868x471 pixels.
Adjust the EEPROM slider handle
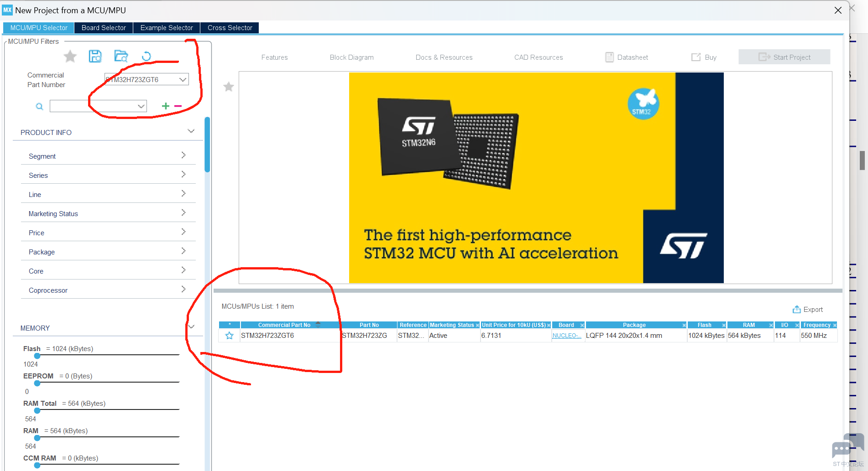pyautogui.click(x=37, y=383)
